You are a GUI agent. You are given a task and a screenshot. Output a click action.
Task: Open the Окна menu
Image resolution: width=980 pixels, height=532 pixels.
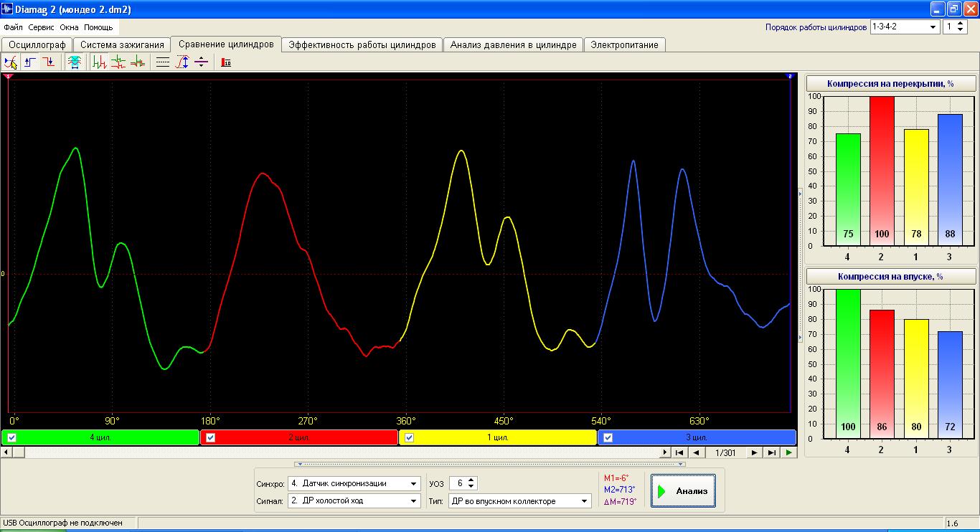tap(69, 27)
